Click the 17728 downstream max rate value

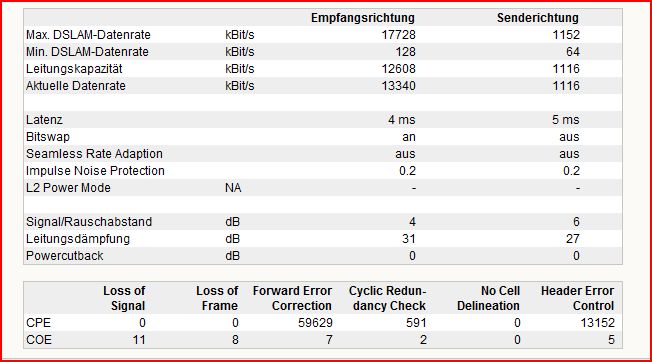point(398,35)
